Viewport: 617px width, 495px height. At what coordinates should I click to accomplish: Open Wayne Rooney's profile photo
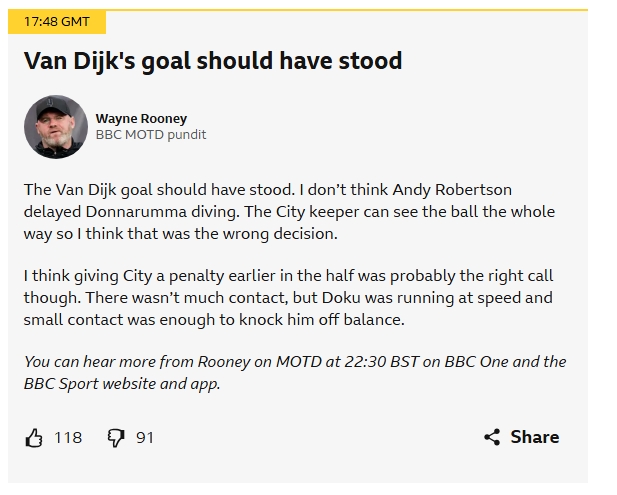(x=56, y=127)
